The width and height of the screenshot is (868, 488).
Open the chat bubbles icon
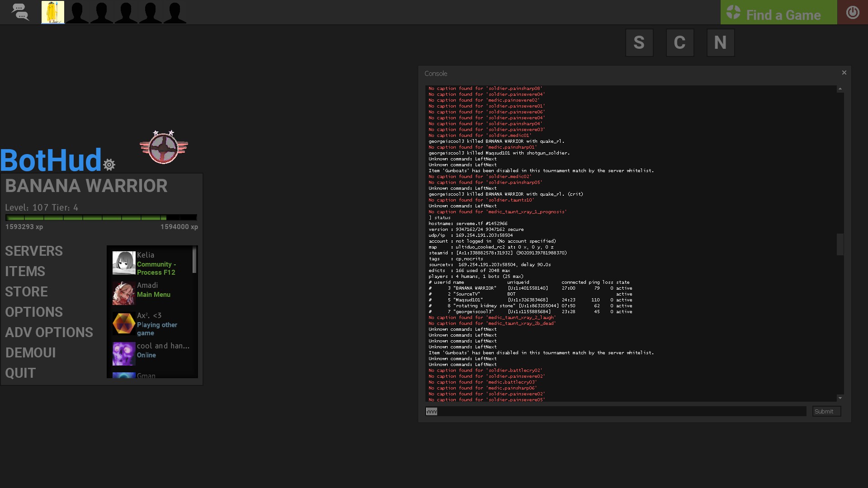tap(20, 12)
